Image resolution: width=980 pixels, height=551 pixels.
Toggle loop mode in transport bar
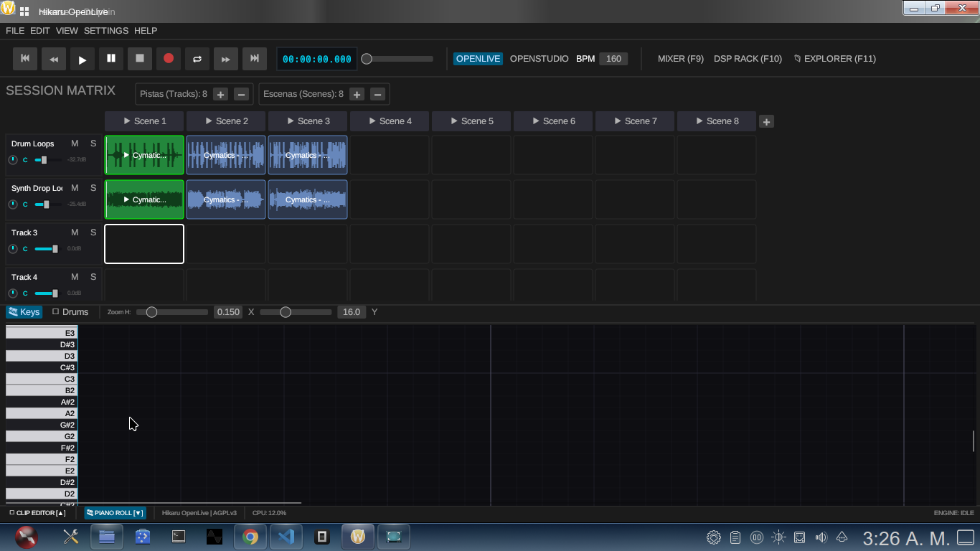point(197,59)
